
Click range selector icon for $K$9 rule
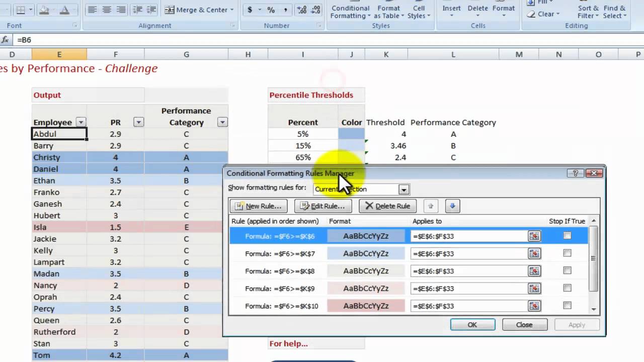coord(534,289)
